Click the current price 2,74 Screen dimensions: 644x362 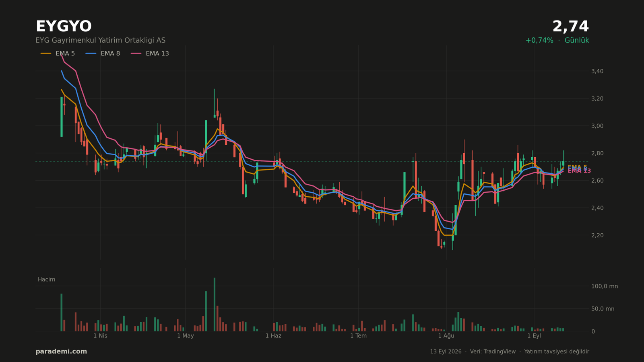[x=570, y=27]
